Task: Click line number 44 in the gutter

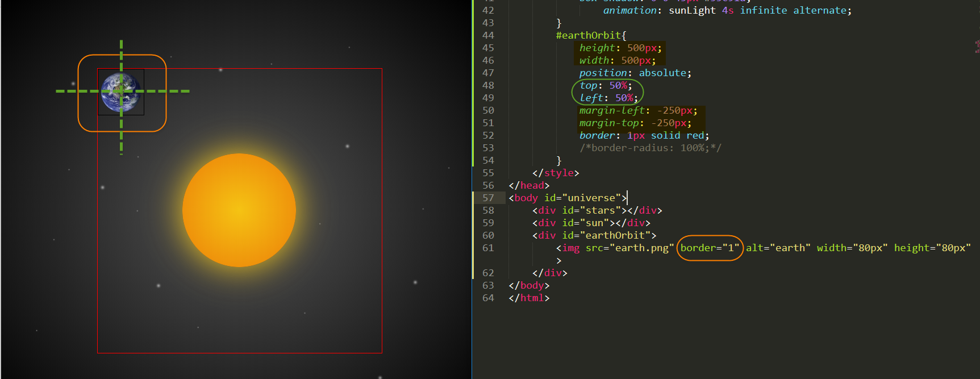Action: click(x=488, y=35)
